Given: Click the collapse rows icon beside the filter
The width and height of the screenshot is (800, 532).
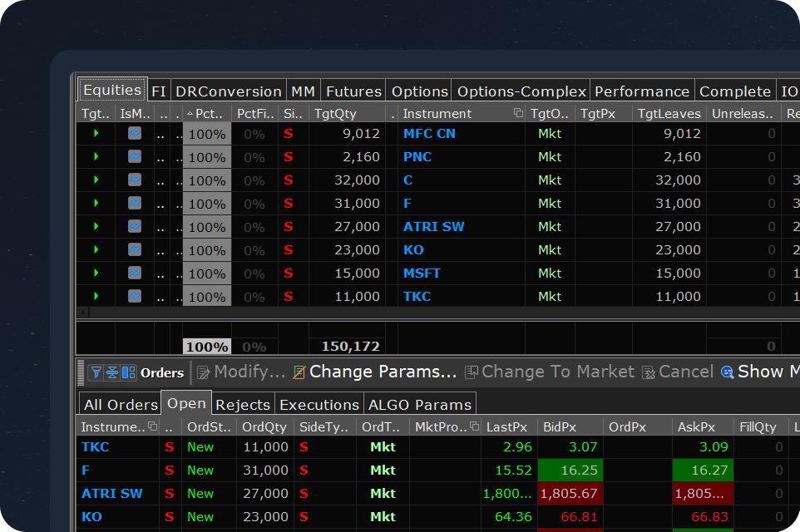Looking at the screenshot, I should click(x=111, y=373).
